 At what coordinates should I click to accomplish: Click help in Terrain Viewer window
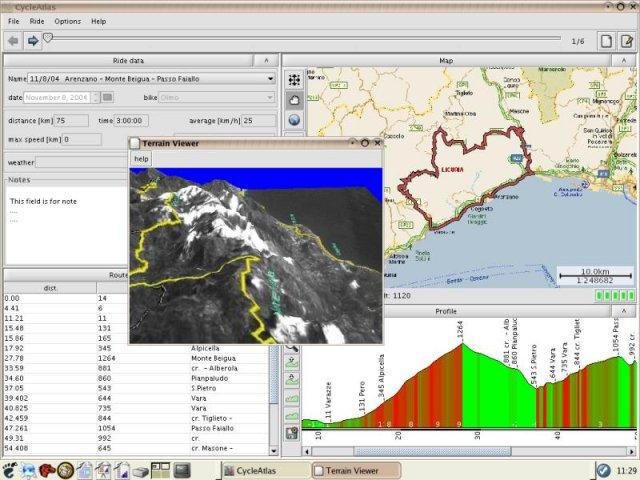pos(142,159)
